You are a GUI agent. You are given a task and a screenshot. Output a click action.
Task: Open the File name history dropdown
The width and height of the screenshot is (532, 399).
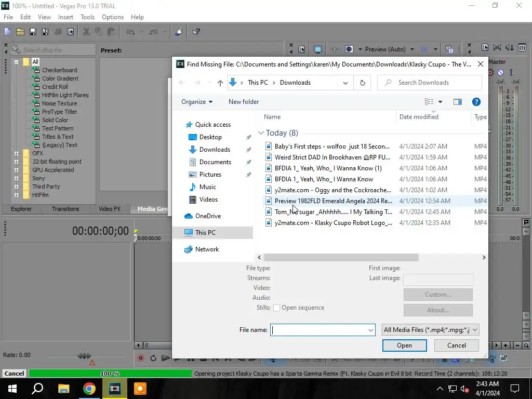(370, 330)
